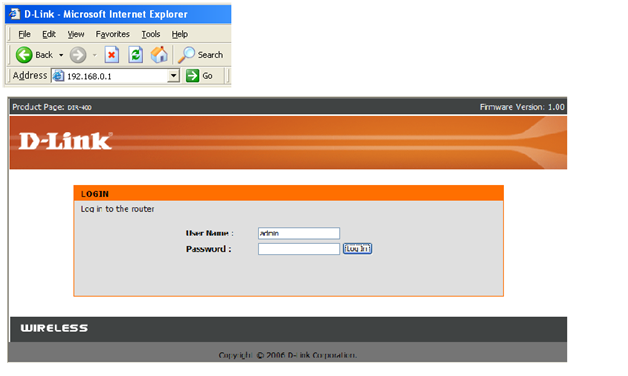The image size is (628, 376).
Task: Click the grey Forward arrow icon
Action: pos(78,55)
